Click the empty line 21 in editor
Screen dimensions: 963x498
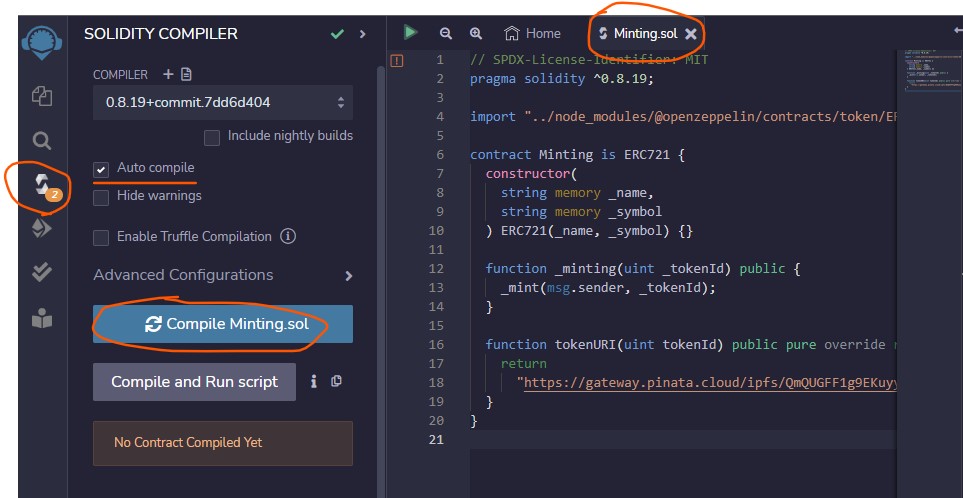point(682,440)
